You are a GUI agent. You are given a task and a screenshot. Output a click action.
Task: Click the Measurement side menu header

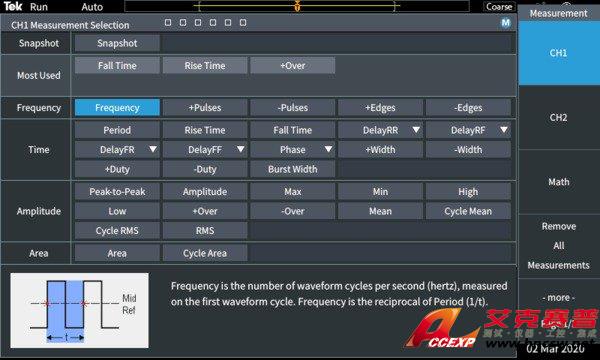click(x=558, y=13)
